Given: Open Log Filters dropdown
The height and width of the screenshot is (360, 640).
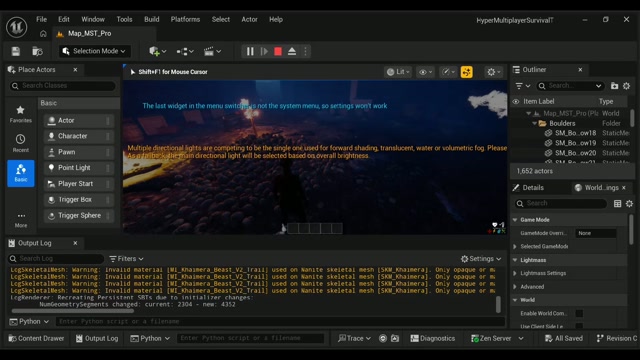Looking at the screenshot, I should tap(127, 259).
